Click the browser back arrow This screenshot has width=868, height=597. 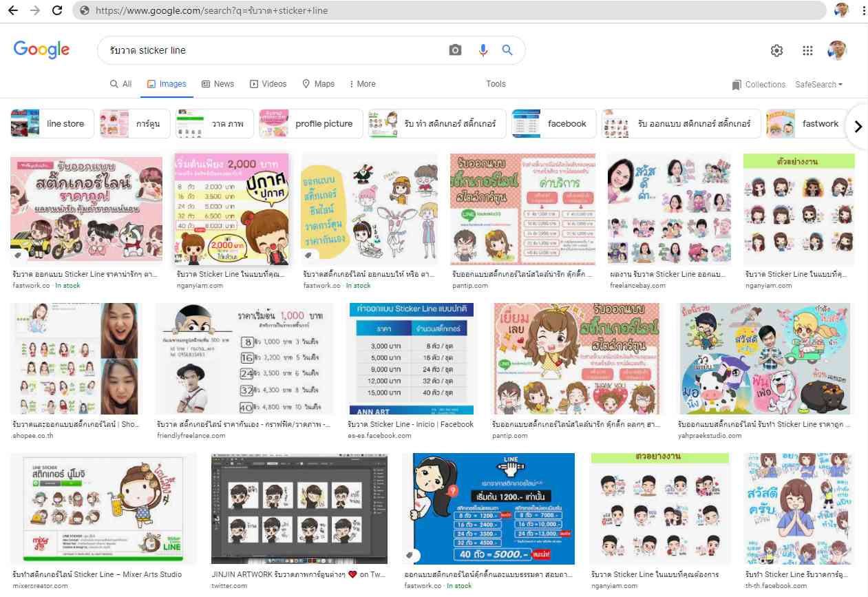click(14, 10)
